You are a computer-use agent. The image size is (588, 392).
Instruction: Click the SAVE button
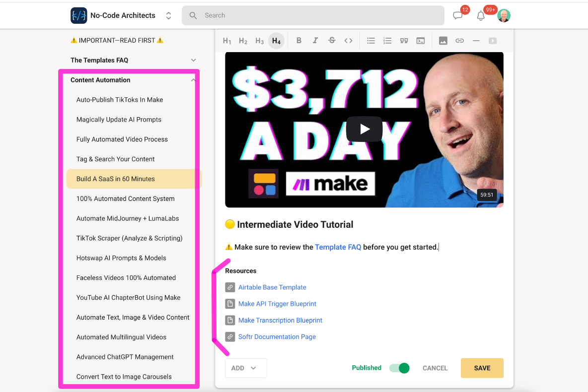tap(482, 368)
